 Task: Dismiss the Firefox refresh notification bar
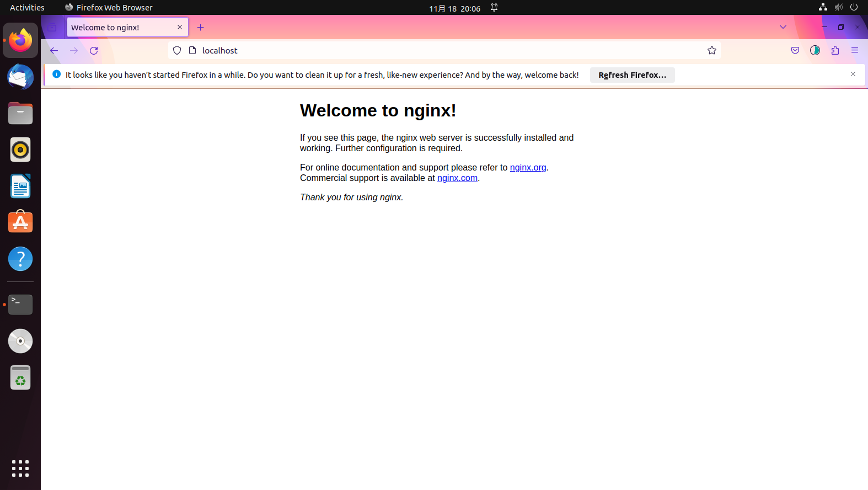pyautogui.click(x=853, y=74)
